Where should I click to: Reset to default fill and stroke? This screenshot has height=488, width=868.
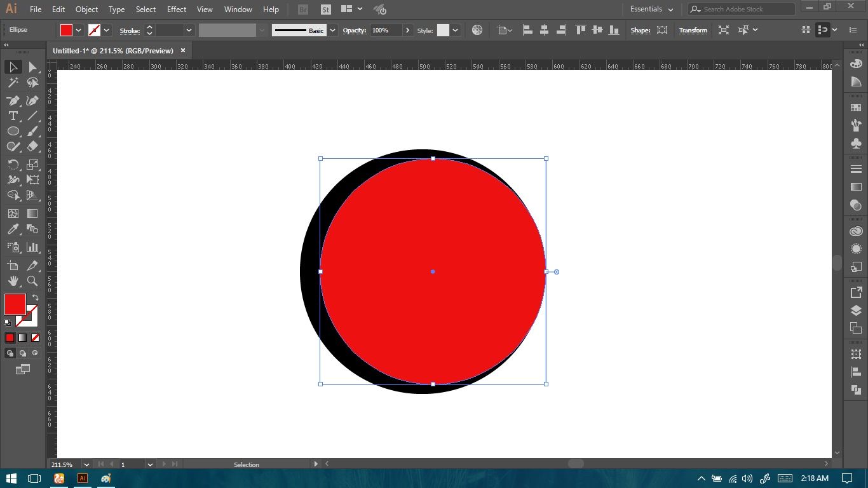tap(8, 323)
